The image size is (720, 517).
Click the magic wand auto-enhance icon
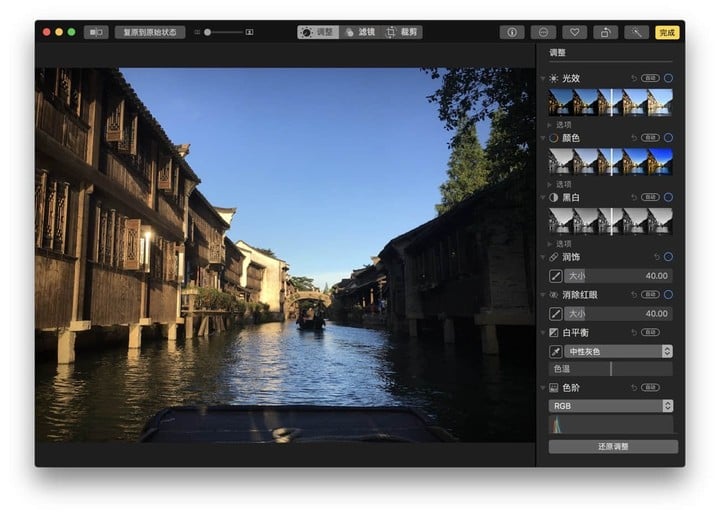[636, 32]
